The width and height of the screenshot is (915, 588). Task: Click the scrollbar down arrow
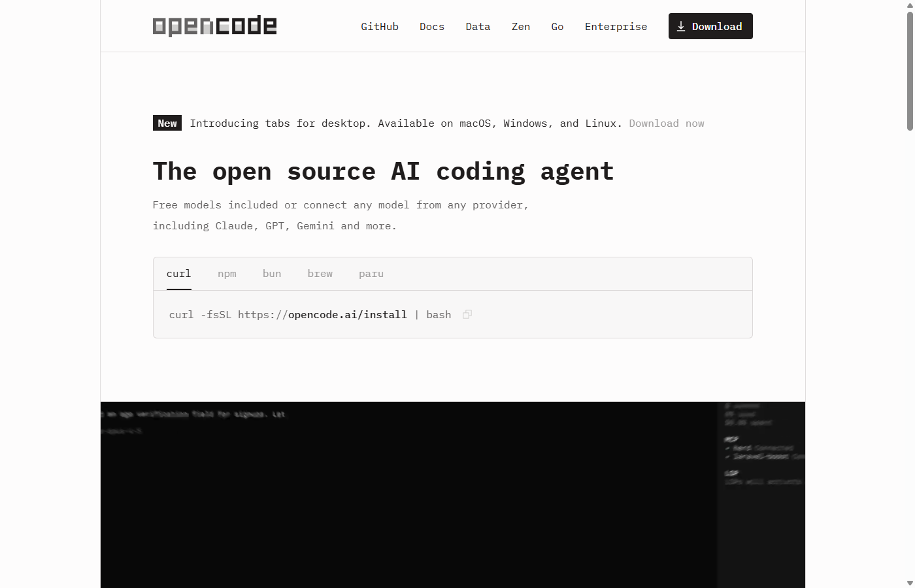910,583
